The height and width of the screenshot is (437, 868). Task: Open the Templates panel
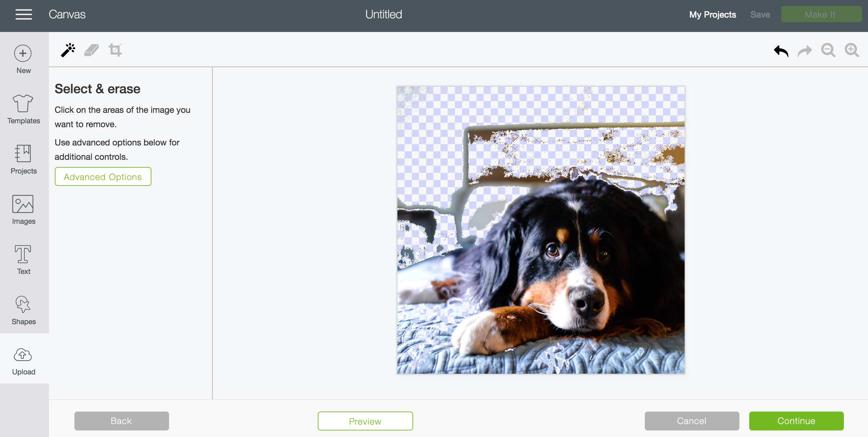(x=23, y=109)
